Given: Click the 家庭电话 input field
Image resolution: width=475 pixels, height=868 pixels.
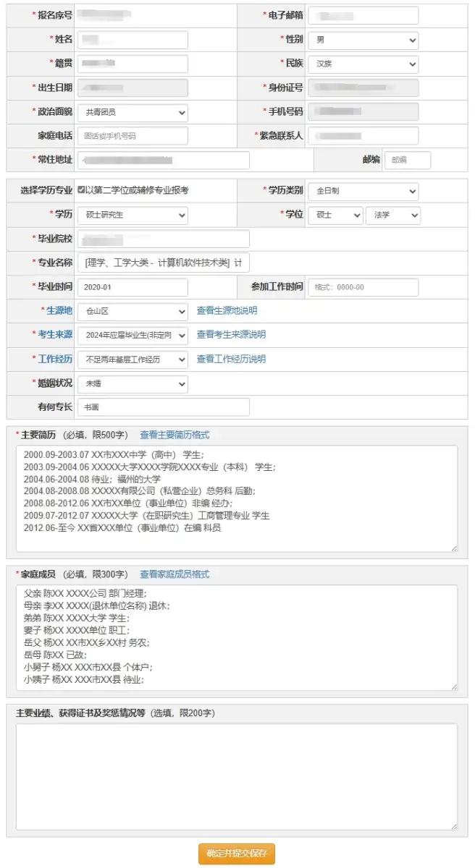Looking at the screenshot, I should pyautogui.click(x=133, y=136).
